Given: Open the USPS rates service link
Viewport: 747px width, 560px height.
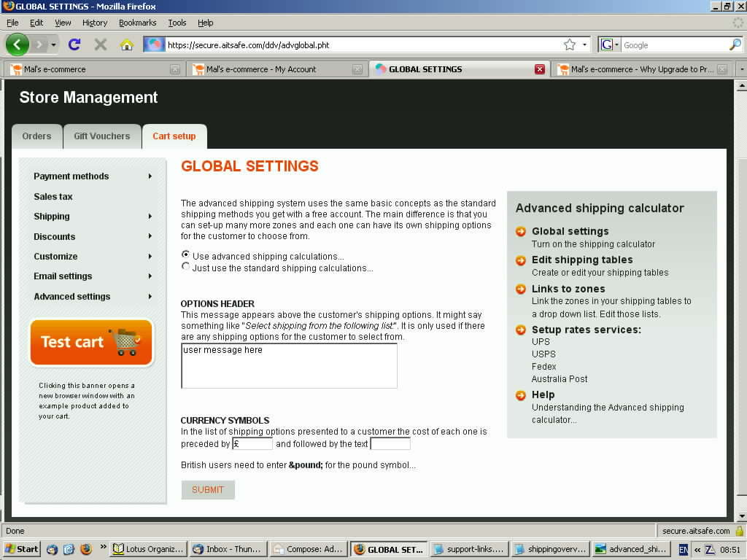Looking at the screenshot, I should point(543,354).
